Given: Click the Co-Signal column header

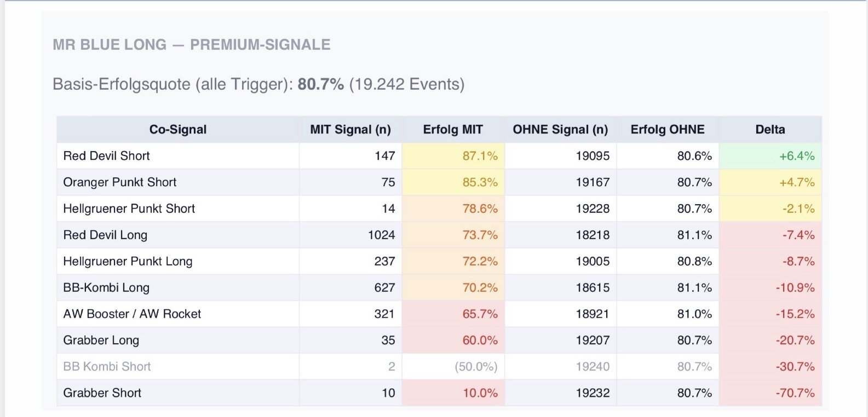Looking at the screenshot, I should pos(177,130).
